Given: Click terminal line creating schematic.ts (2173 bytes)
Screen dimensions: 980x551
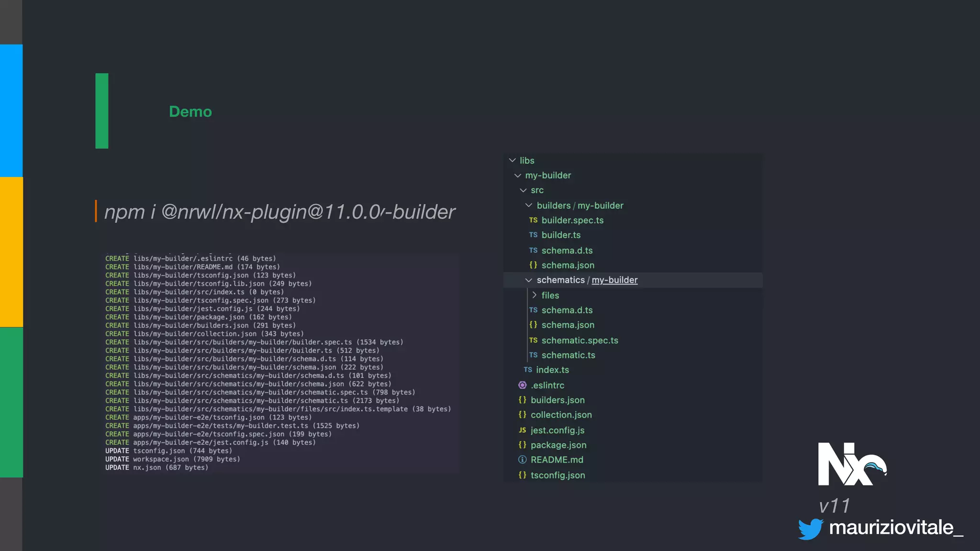Looking at the screenshot, I should click(252, 401).
